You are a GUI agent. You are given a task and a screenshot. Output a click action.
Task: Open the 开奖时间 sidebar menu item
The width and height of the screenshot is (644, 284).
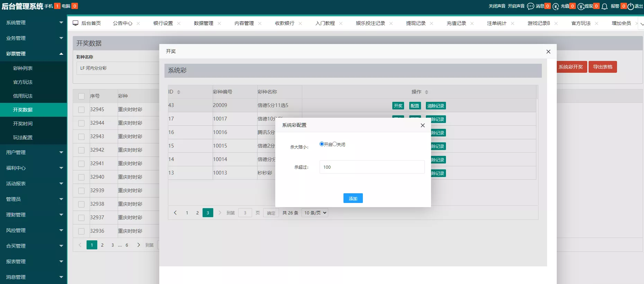[x=23, y=124]
